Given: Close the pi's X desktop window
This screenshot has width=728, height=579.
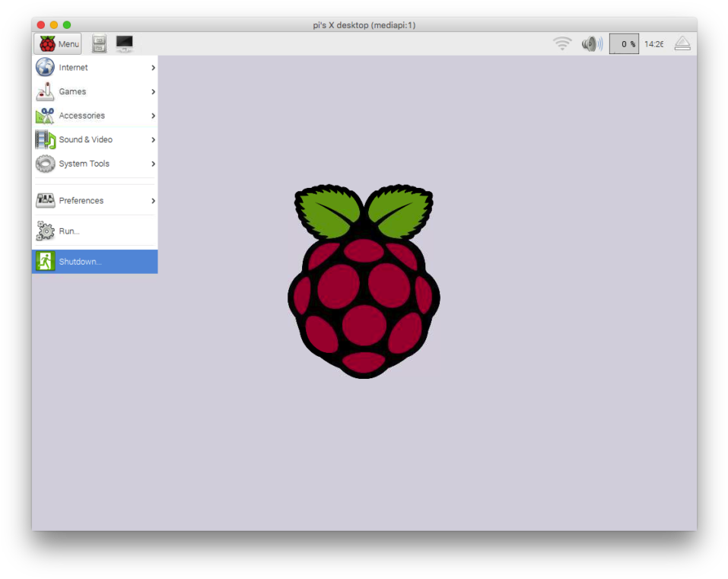Looking at the screenshot, I should [41, 24].
